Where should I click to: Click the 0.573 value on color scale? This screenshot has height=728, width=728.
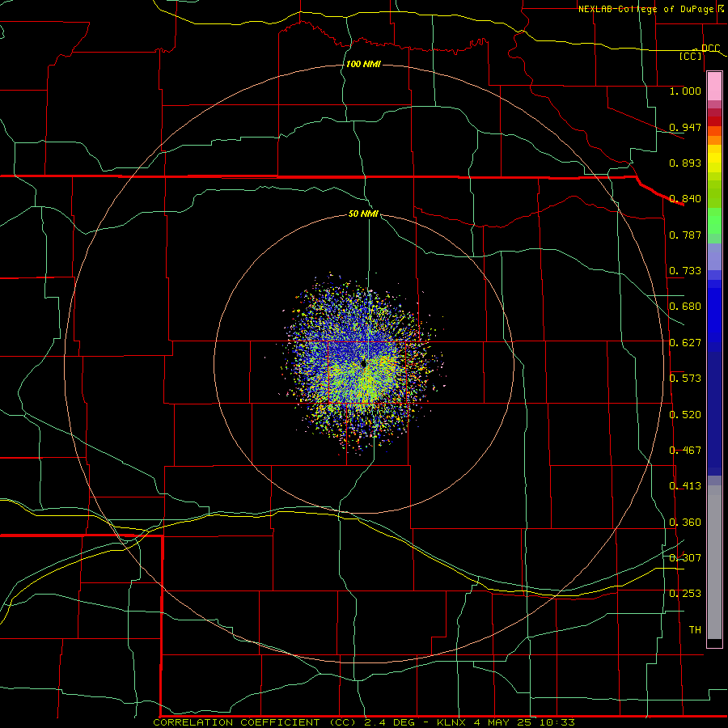click(685, 379)
